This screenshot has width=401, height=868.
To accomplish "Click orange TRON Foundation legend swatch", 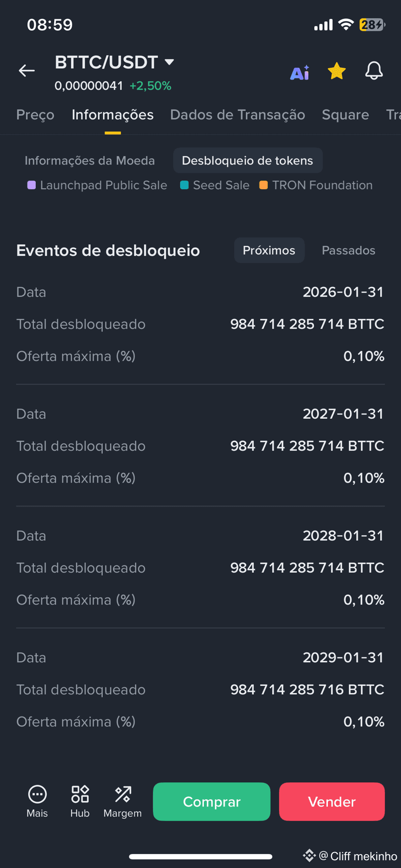I will click(x=263, y=185).
